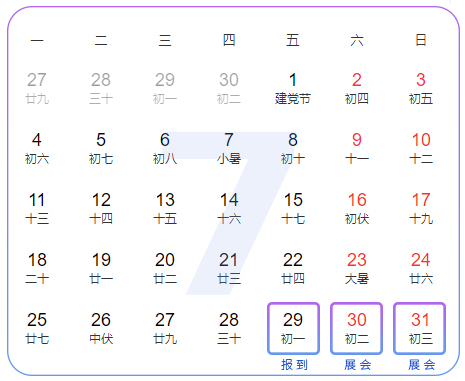465x381 pixels.
Task: Select July 5 初七 date
Action: (x=101, y=149)
